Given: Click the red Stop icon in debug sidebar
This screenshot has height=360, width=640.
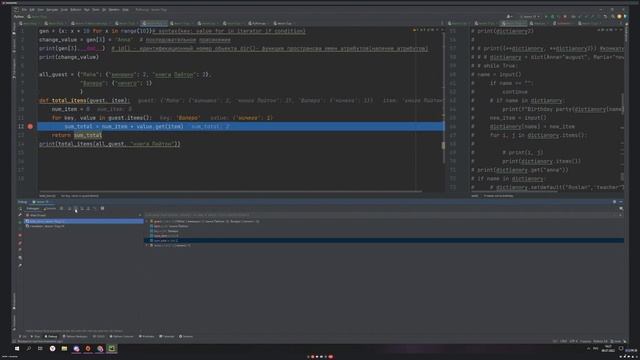Looking at the screenshot, I should point(20,235).
